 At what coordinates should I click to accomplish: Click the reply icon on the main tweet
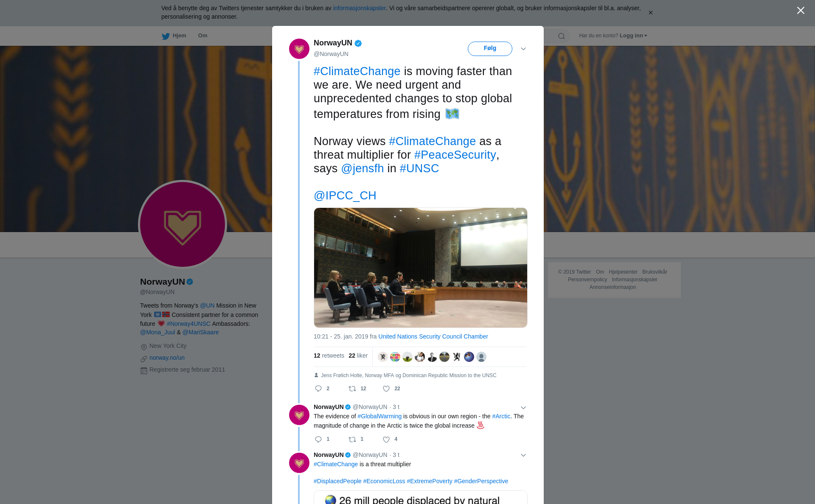pos(318,389)
